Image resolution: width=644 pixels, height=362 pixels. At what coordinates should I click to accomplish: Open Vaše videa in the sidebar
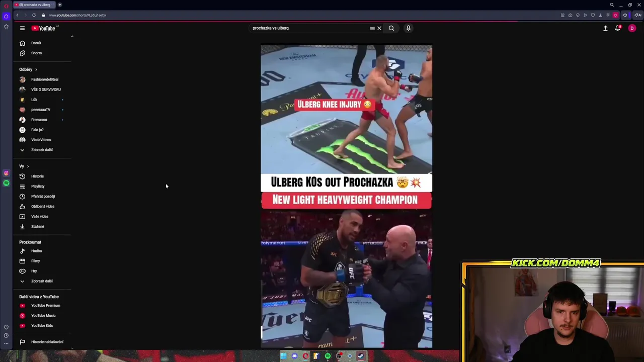click(x=43, y=216)
